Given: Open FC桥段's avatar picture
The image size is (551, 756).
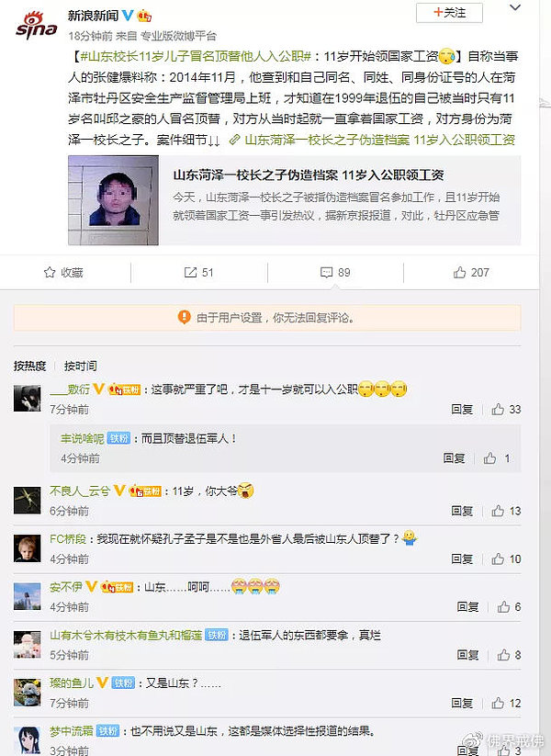Looking at the screenshot, I should (28, 548).
